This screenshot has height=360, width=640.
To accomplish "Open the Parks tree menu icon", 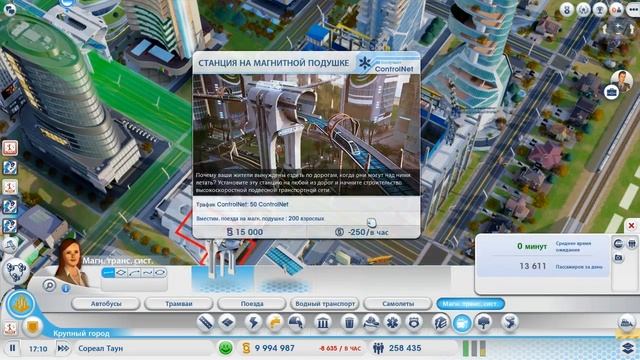I will (x=484, y=322).
